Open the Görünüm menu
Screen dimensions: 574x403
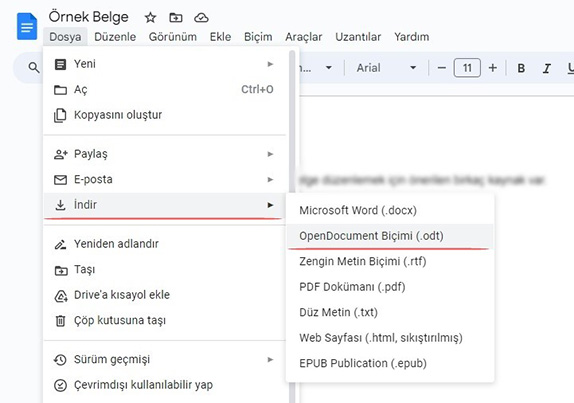[x=172, y=37]
